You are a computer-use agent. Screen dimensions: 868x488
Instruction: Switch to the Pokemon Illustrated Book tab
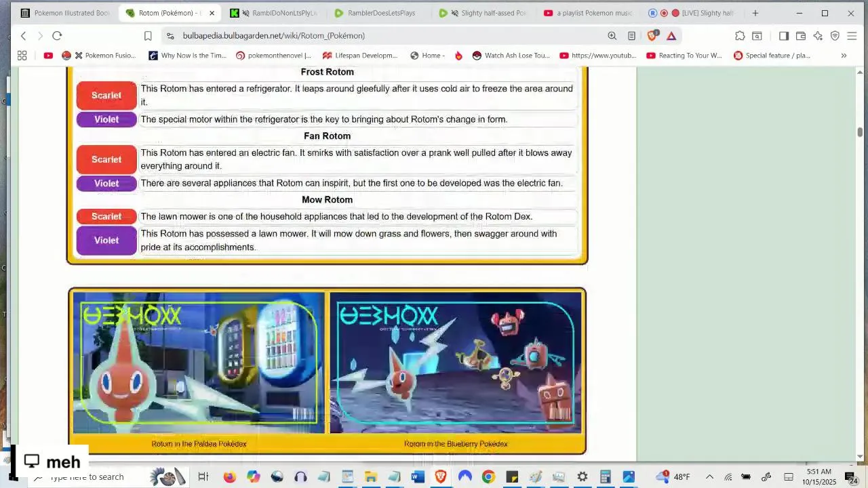coord(65,13)
